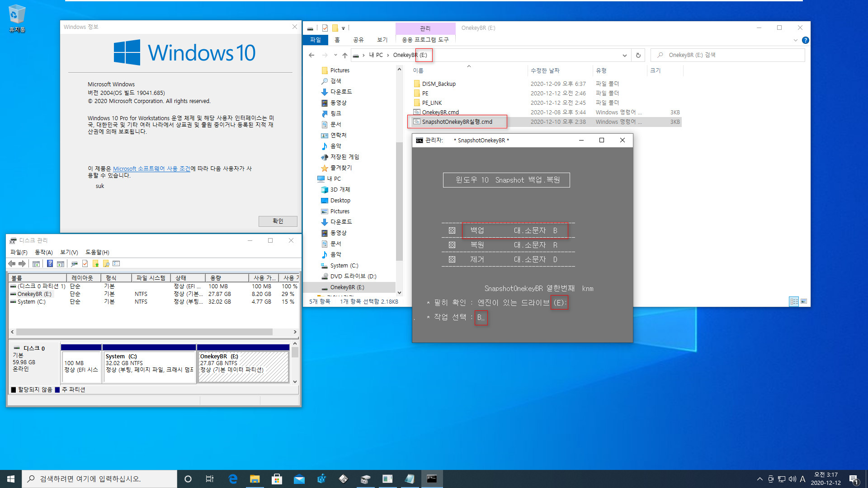This screenshot has width=868, height=488.
Task: Open Mail app from taskbar
Action: point(299,479)
